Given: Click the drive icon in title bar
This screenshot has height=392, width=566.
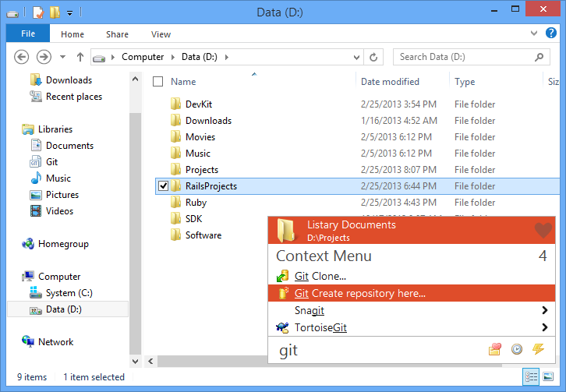Looking at the screenshot, I should coord(12,14).
